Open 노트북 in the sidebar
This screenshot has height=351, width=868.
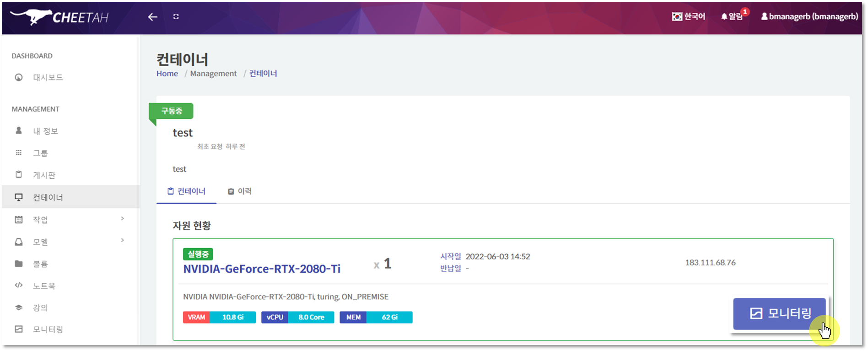click(44, 286)
